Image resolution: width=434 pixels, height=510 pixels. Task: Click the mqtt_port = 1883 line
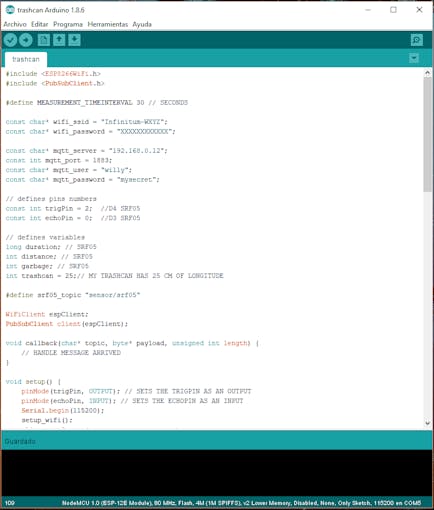59,160
